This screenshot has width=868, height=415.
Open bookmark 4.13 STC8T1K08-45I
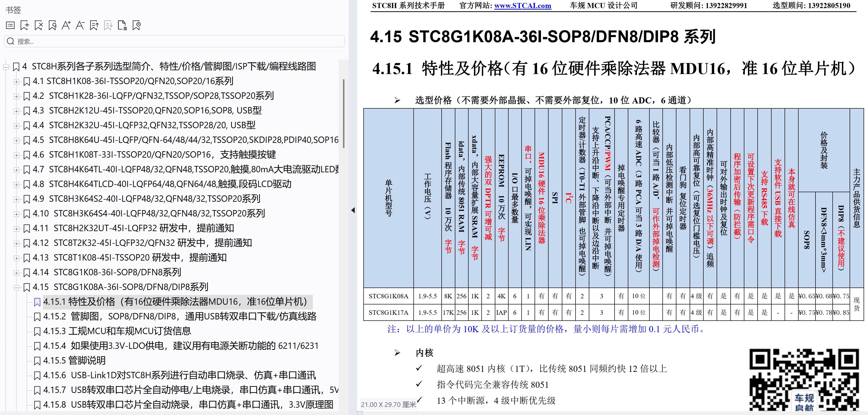(129, 258)
